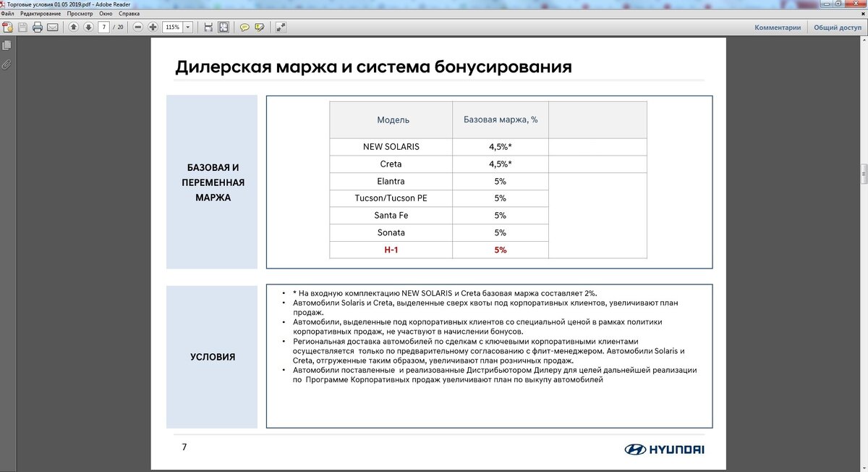This screenshot has height=472, width=868.
Task: Go to next page arrow
Action: tap(88, 28)
